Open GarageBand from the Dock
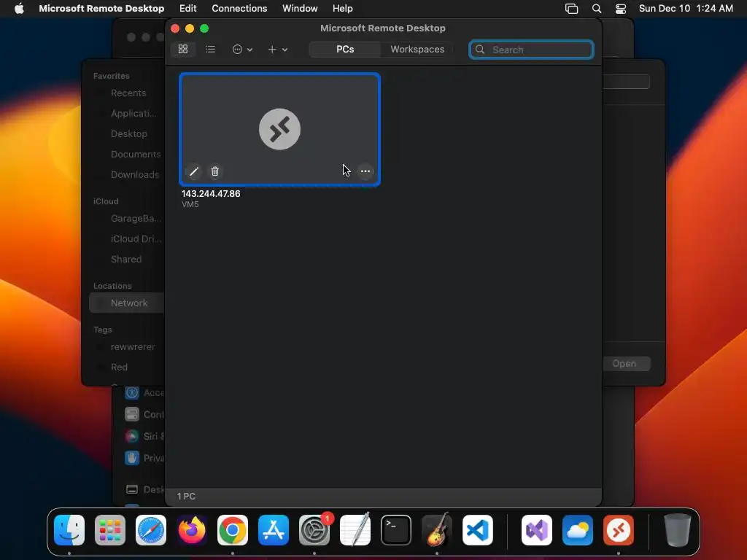Image resolution: width=747 pixels, height=560 pixels. pos(437,530)
